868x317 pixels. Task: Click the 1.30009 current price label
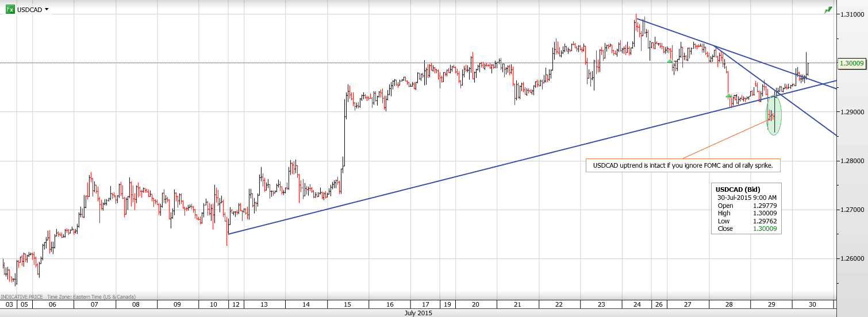851,63
